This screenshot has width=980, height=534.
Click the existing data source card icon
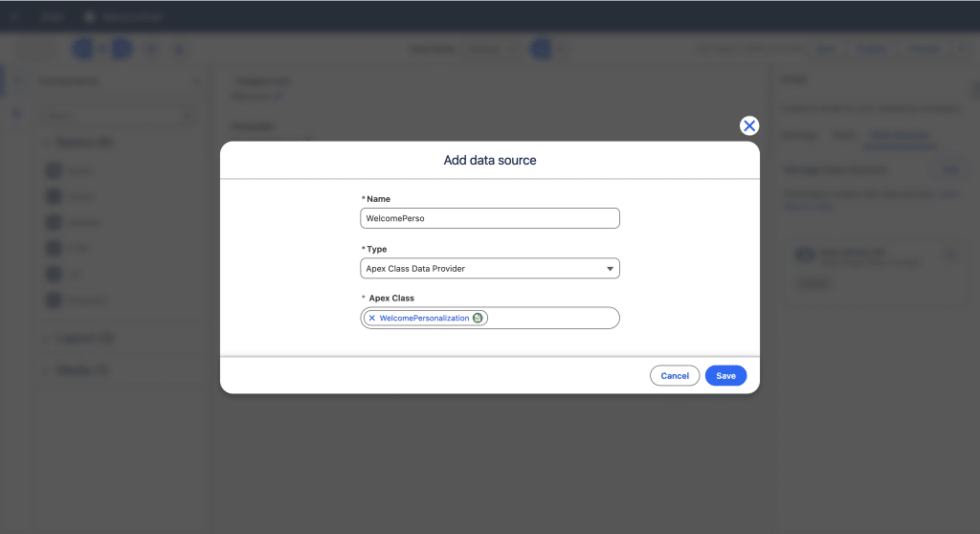tap(806, 255)
